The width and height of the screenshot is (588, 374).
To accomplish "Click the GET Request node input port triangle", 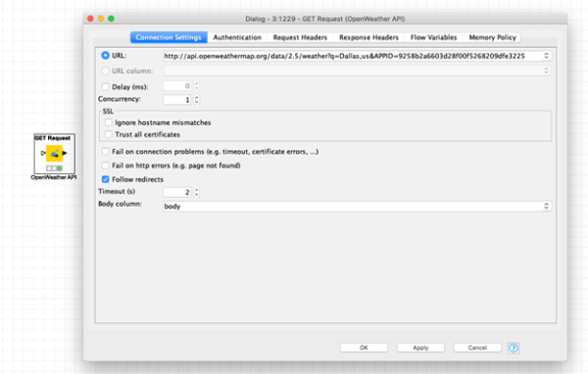I will [x=43, y=153].
